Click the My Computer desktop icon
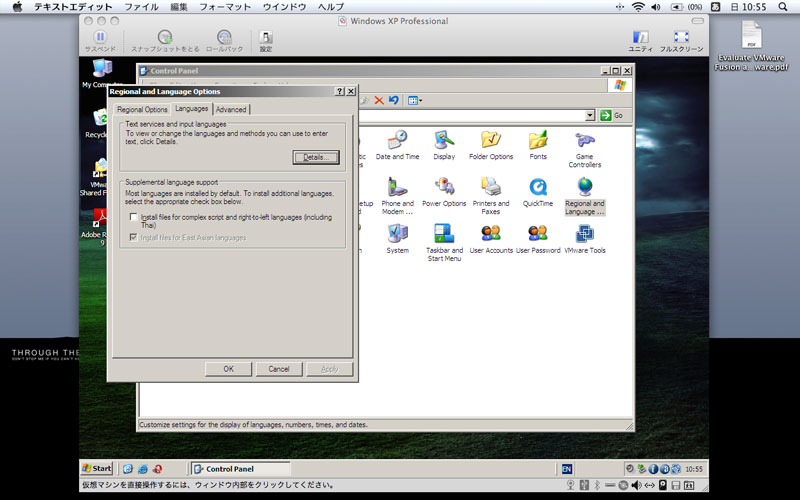 click(x=102, y=73)
